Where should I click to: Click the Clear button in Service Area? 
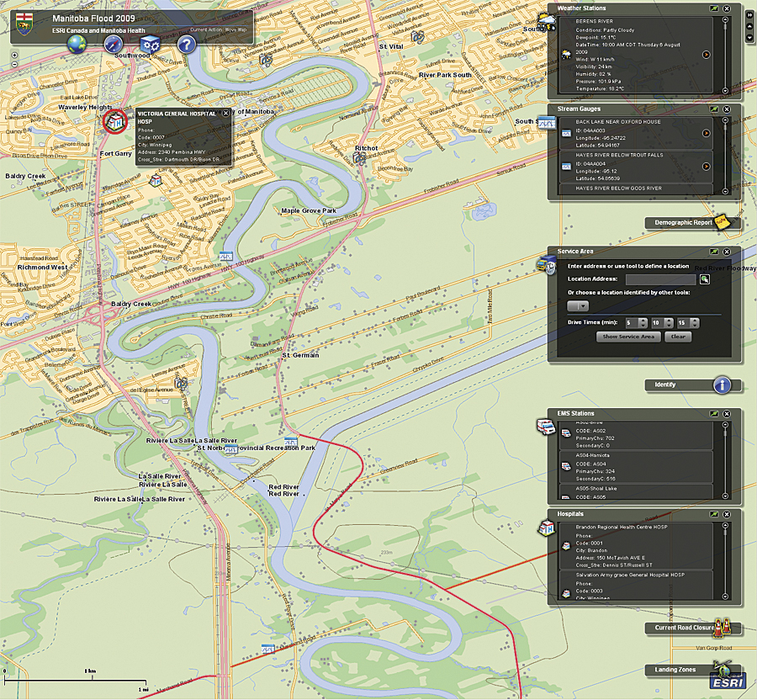(x=678, y=337)
